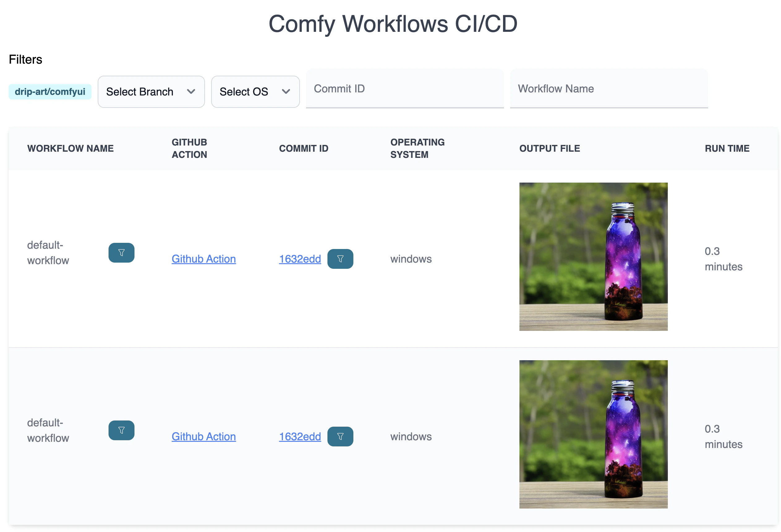Click the Operating System column header
The height and width of the screenshot is (532, 781).
[417, 149]
